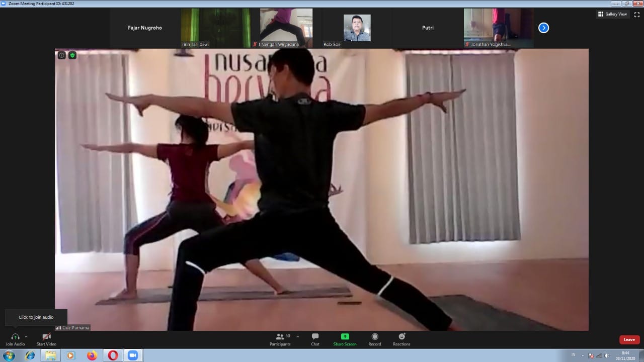This screenshot has height=362, width=644.
Task: Open the Participants panel
Action: tap(280, 337)
